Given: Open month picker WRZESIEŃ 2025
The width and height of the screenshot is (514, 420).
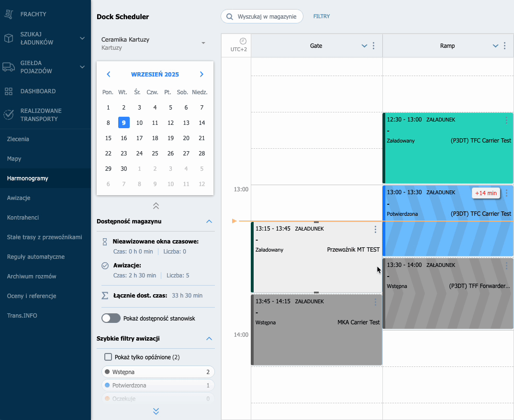Looking at the screenshot, I should 155,74.
